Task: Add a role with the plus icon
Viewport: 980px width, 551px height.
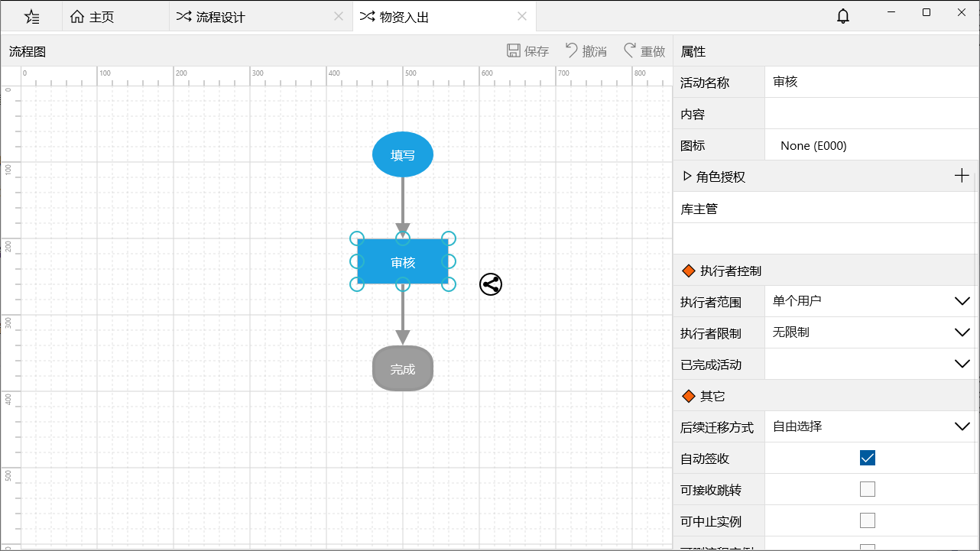Action: tap(962, 177)
